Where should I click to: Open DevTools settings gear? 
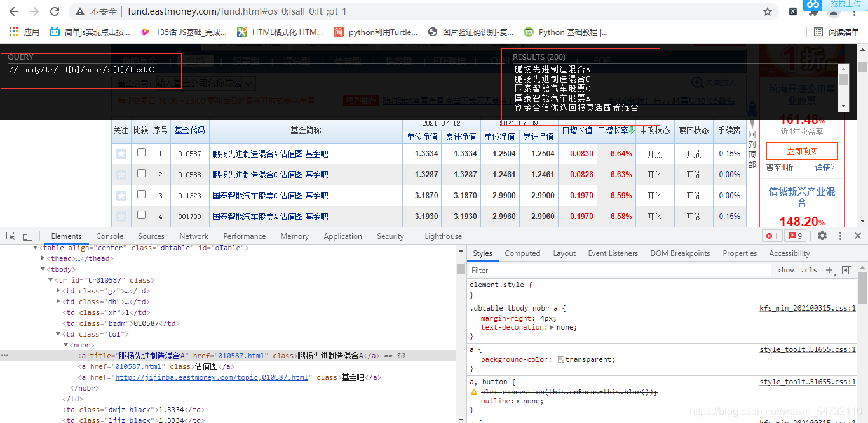(x=822, y=236)
